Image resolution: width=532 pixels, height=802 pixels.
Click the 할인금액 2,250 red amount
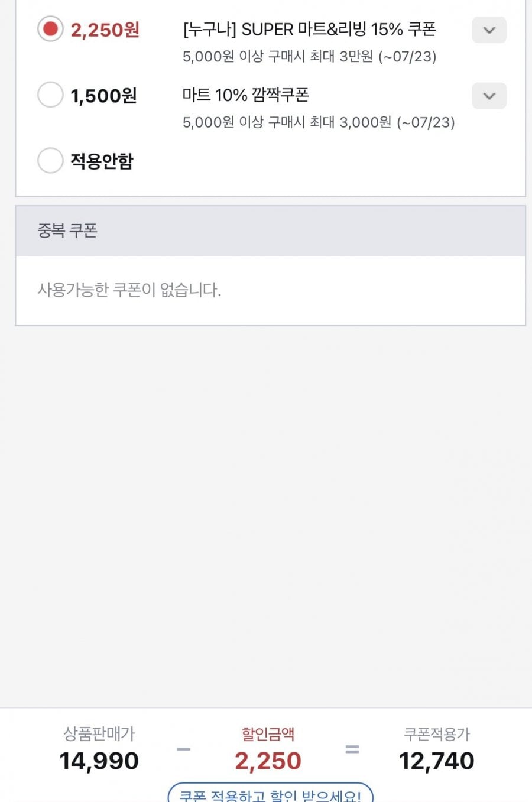point(268,761)
